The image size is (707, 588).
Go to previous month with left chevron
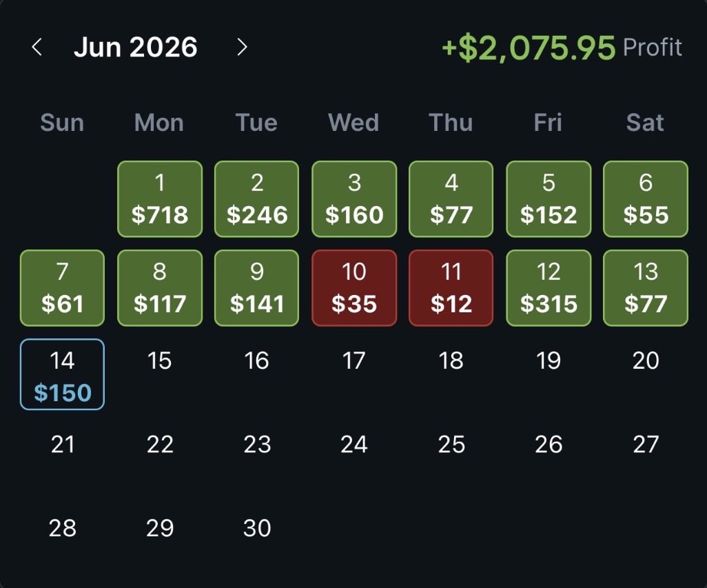click(x=37, y=47)
